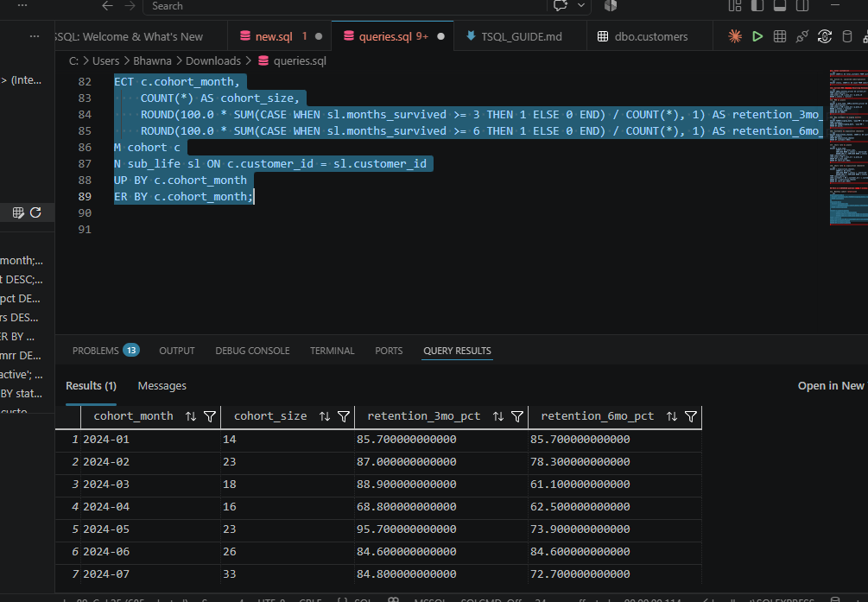Sort the cohort_month column
868x602 pixels.
[190, 416]
